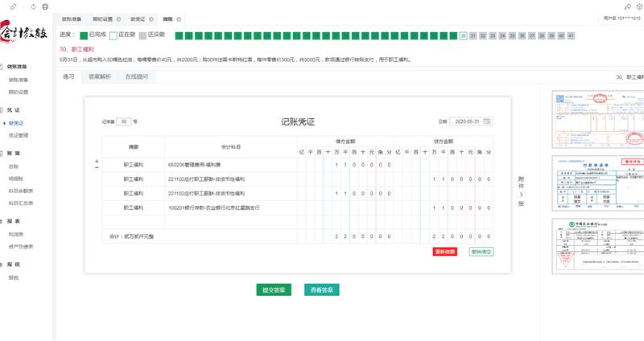Image resolution: width=644 pixels, height=341 pixels.
Task: Close the 期初设置 tab with its X
Action: (x=119, y=18)
